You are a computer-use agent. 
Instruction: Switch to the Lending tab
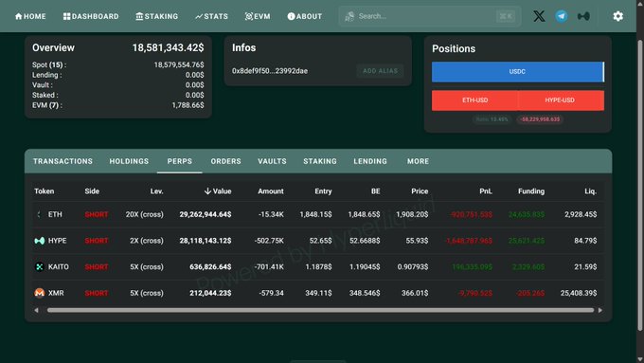pos(370,161)
